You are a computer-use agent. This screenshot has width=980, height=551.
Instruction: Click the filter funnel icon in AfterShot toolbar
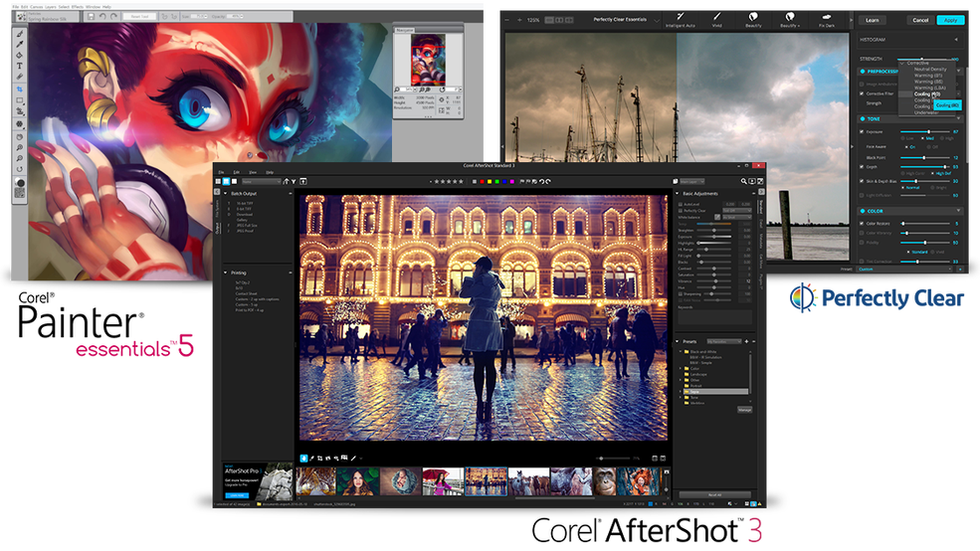tap(294, 182)
